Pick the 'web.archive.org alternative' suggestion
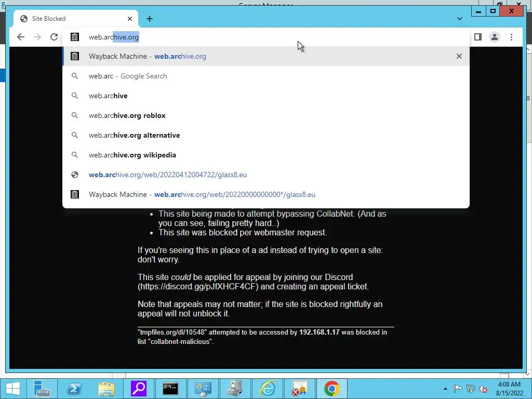Viewport: 532px width, 399px height. (x=266, y=135)
